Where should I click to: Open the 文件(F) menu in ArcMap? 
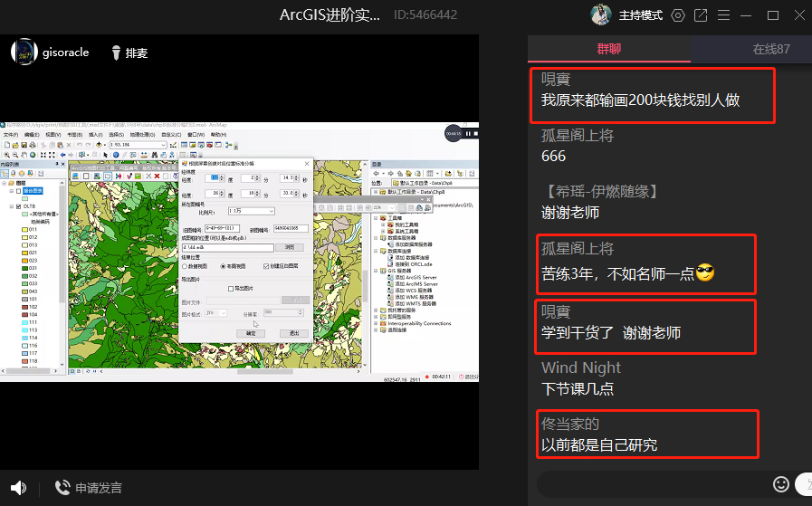pyautogui.click(x=11, y=135)
